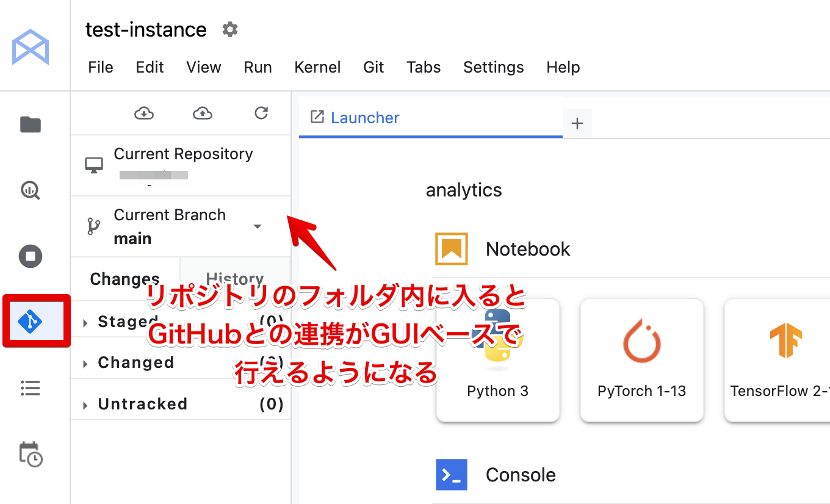
Task: Launch a PyTorch 1-13 notebook
Action: [x=641, y=360]
